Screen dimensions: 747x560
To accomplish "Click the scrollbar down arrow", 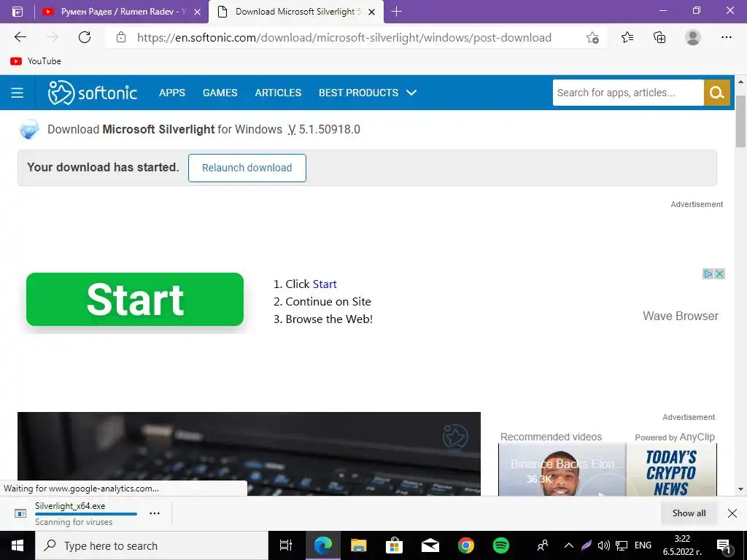I will click(740, 489).
